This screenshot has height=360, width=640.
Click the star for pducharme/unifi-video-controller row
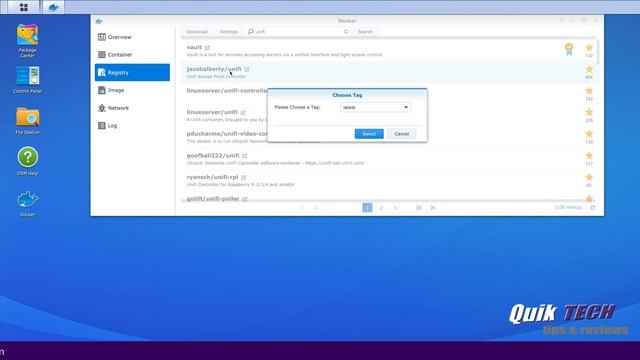pos(589,134)
